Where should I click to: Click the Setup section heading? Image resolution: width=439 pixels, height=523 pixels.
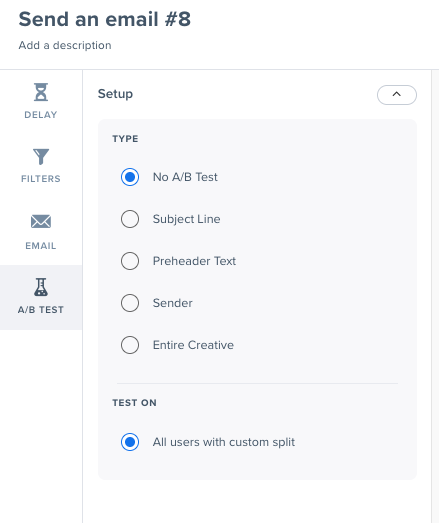[115, 94]
